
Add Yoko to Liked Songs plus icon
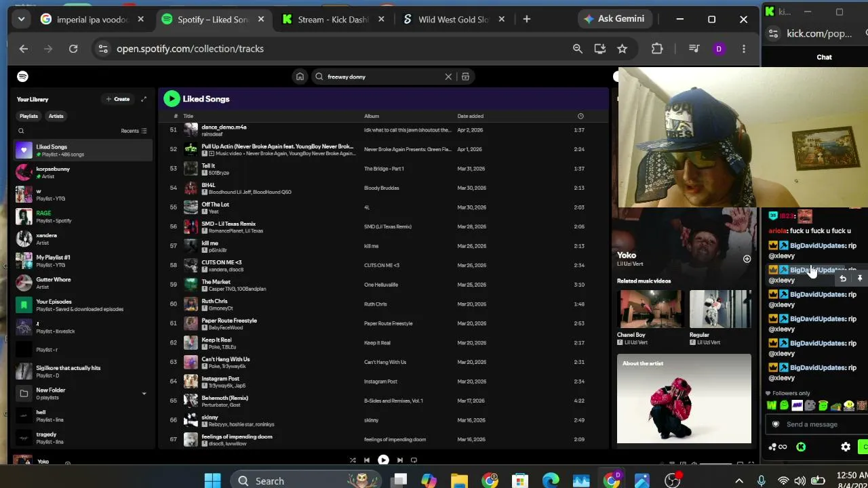(747, 259)
